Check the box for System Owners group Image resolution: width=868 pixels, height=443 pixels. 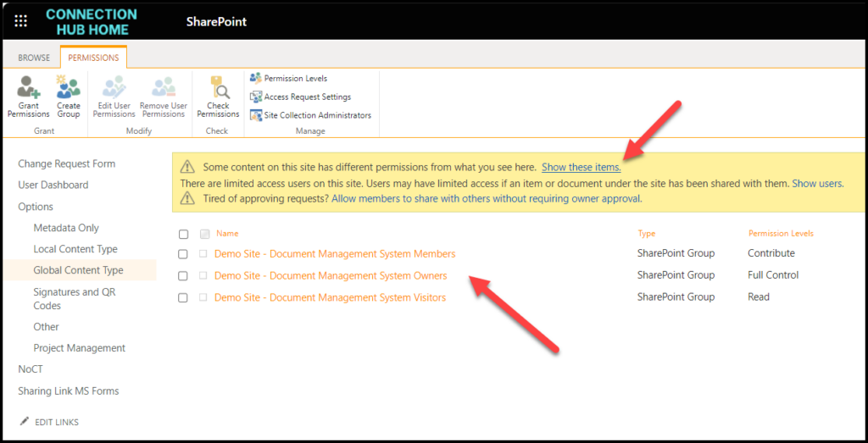(183, 275)
